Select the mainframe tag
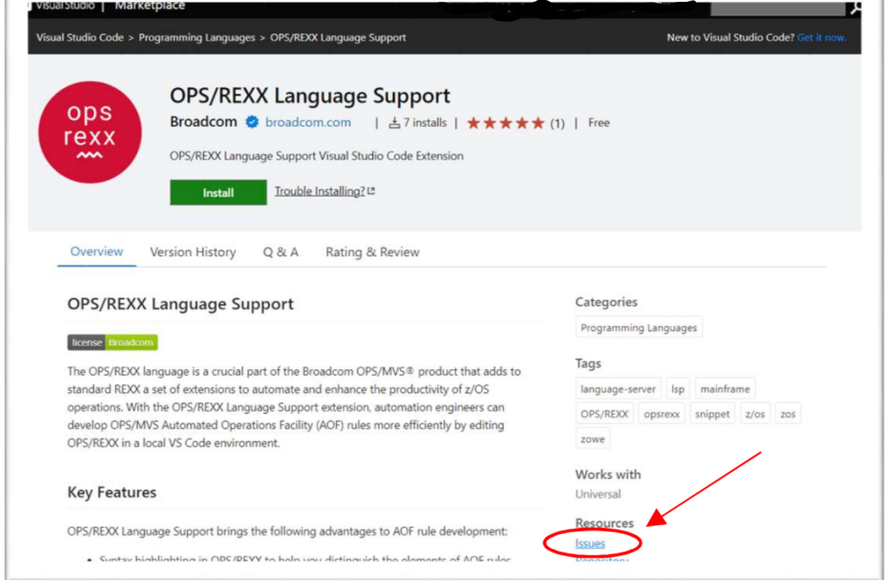Image resolution: width=888 pixels, height=588 pixels. [725, 389]
